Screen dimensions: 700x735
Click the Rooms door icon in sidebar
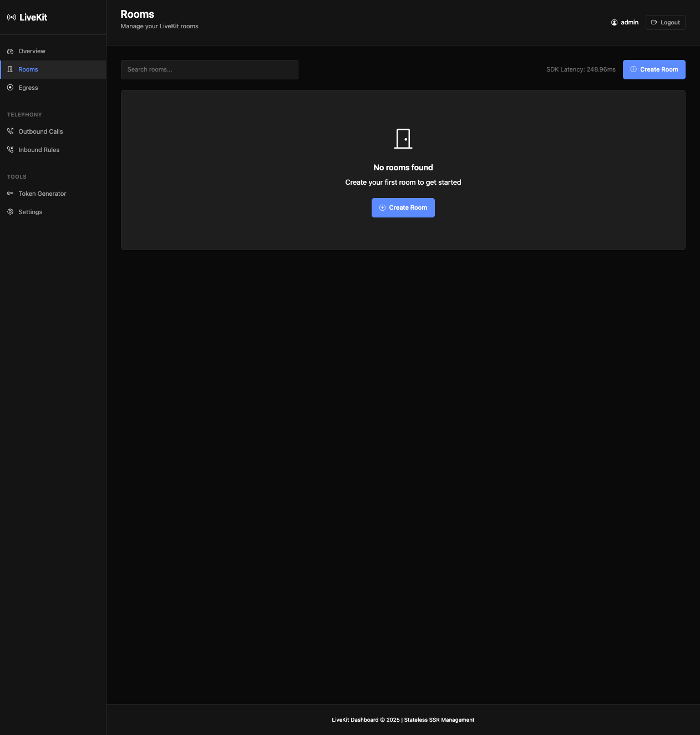(10, 69)
